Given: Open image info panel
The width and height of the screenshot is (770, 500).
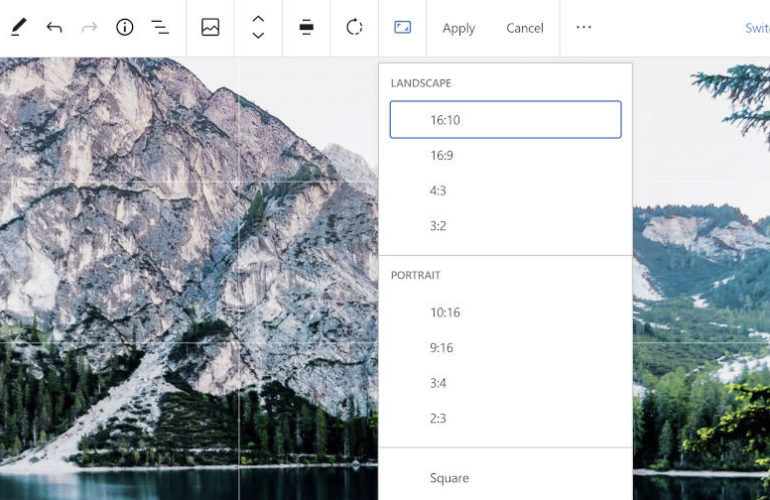Looking at the screenshot, I should coord(125,28).
